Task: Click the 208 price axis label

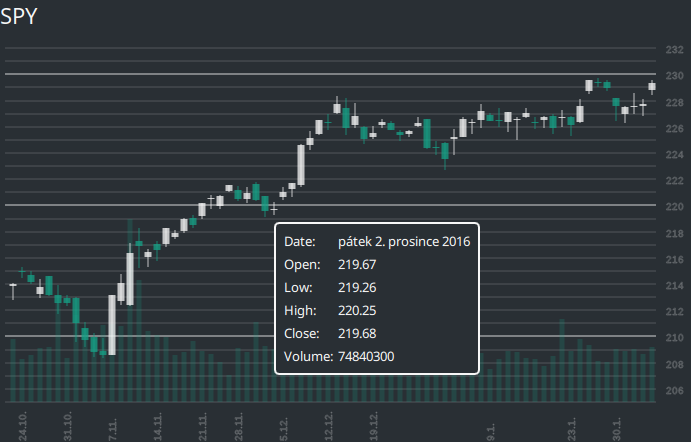Action: [x=674, y=364]
